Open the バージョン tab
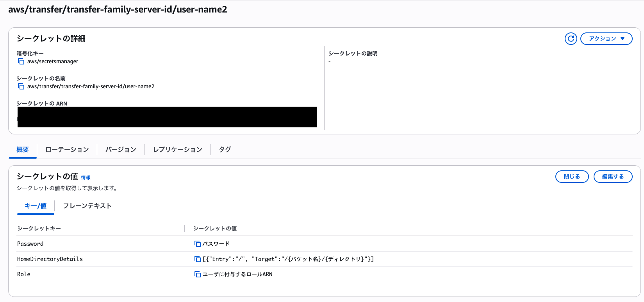This screenshot has height=302, width=644. (x=121, y=150)
